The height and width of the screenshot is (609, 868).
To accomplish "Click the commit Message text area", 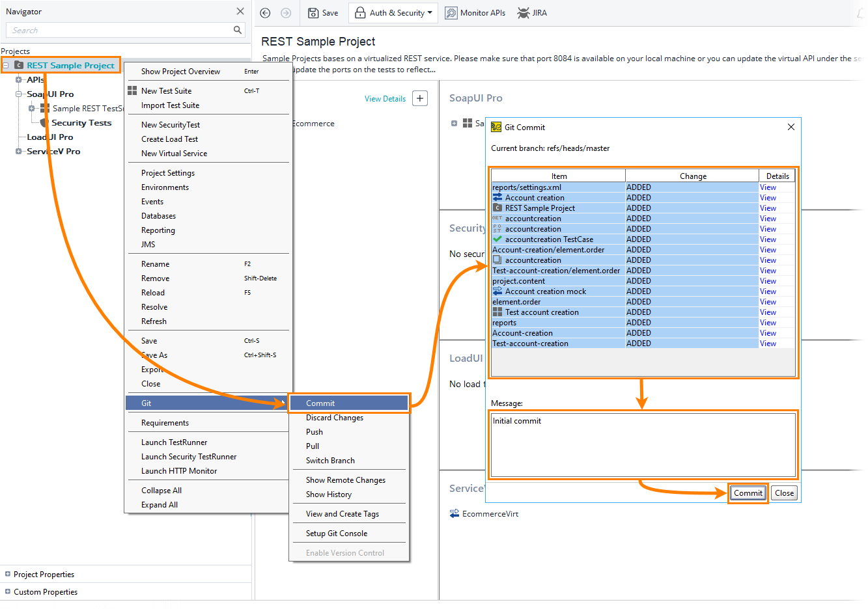I will [643, 445].
